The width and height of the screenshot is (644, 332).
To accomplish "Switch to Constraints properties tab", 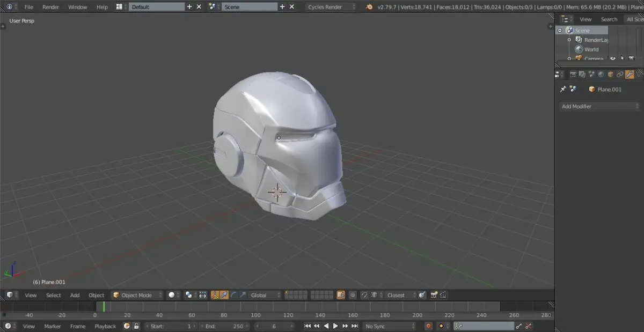I will [x=620, y=75].
